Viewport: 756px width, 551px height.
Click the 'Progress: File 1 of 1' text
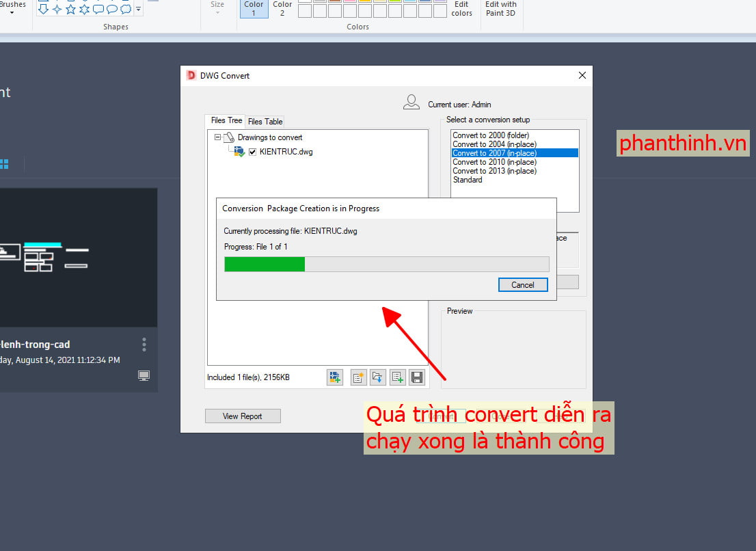256,247
